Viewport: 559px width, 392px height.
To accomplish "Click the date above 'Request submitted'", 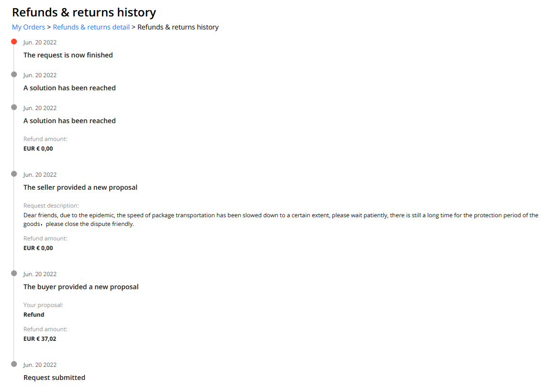I will pyautogui.click(x=40, y=365).
